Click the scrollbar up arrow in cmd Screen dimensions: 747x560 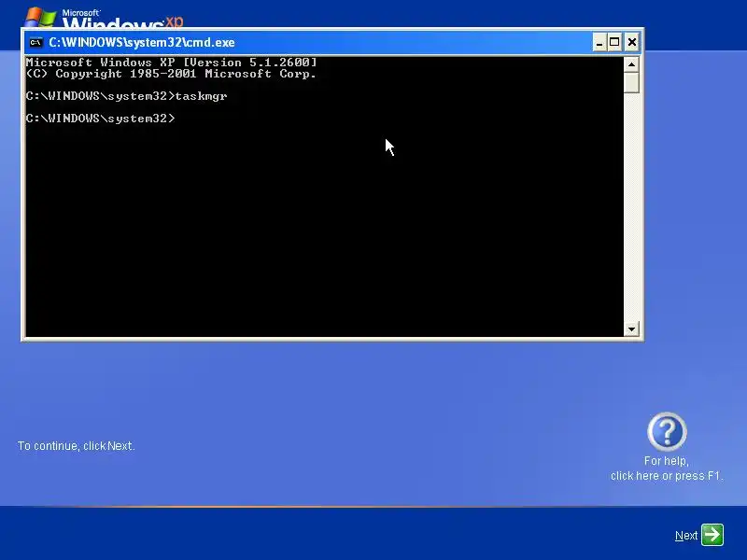pyautogui.click(x=631, y=64)
